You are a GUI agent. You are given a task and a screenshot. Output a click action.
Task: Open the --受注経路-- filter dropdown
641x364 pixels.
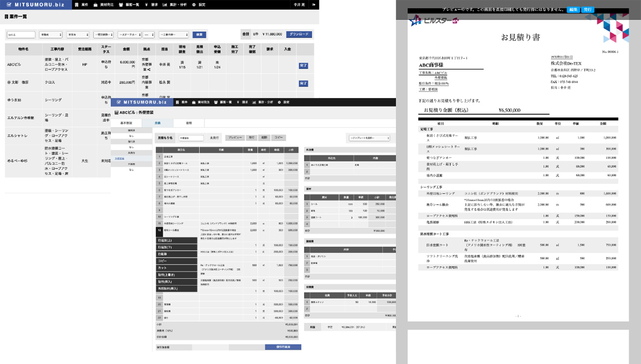pyautogui.click(x=103, y=35)
